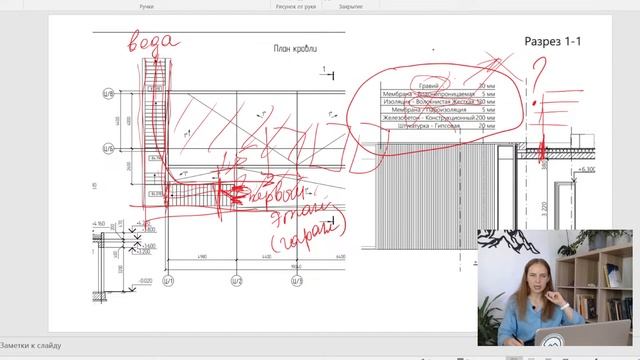
Task: Click the axis marker 'Ц/В' circle
Action: click(108, 94)
